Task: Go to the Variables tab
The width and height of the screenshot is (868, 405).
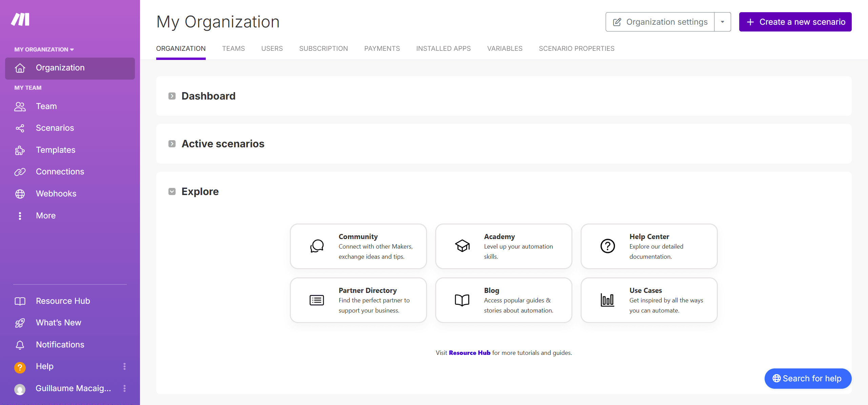Action: coord(505,48)
